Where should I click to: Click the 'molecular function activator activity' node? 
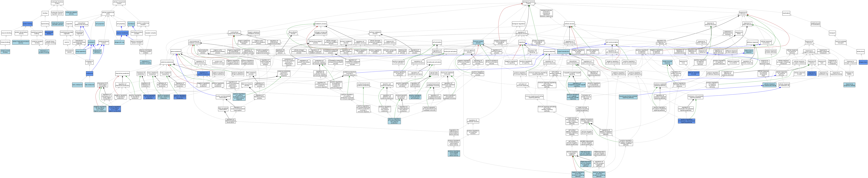pyautogui.click(x=57, y=24)
